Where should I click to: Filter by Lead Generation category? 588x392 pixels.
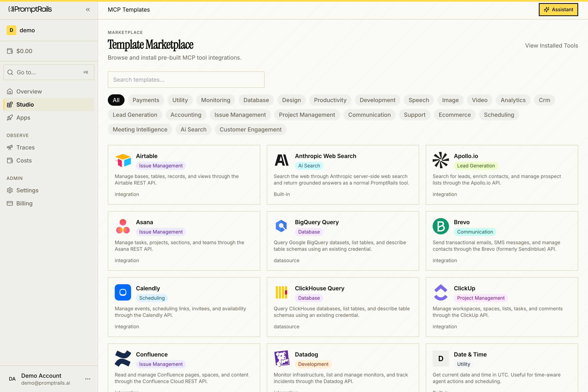pyautogui.click(x=135, y=115)
